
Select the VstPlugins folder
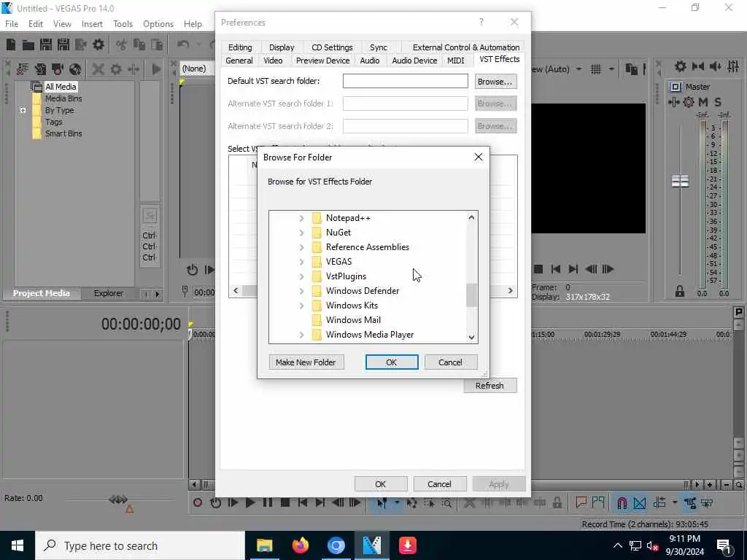[x=346, y=276]
